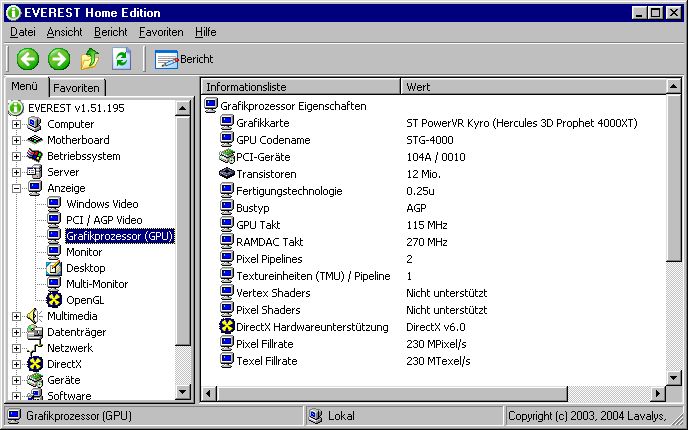Expand the Netzwerk tree node
688x430 pixels.
[16, 348]
